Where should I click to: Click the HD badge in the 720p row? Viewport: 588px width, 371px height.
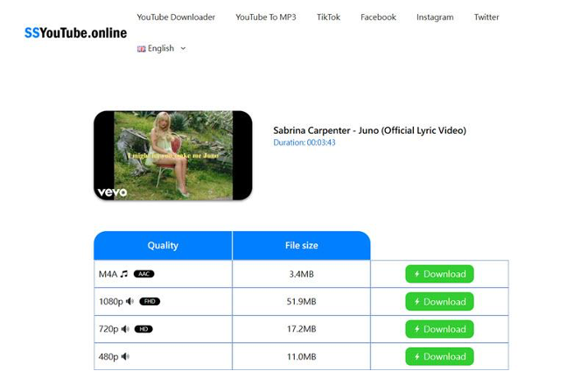(143, 329)
